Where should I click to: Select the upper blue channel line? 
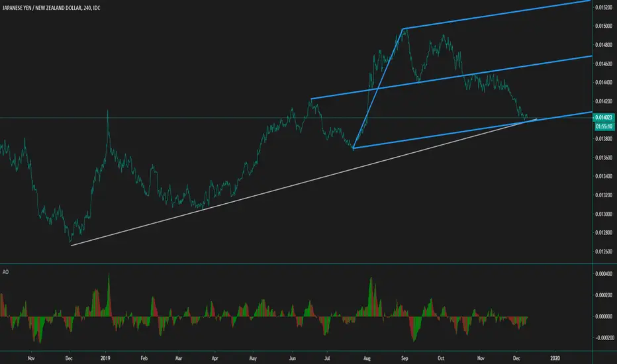[x=497, y=15]
